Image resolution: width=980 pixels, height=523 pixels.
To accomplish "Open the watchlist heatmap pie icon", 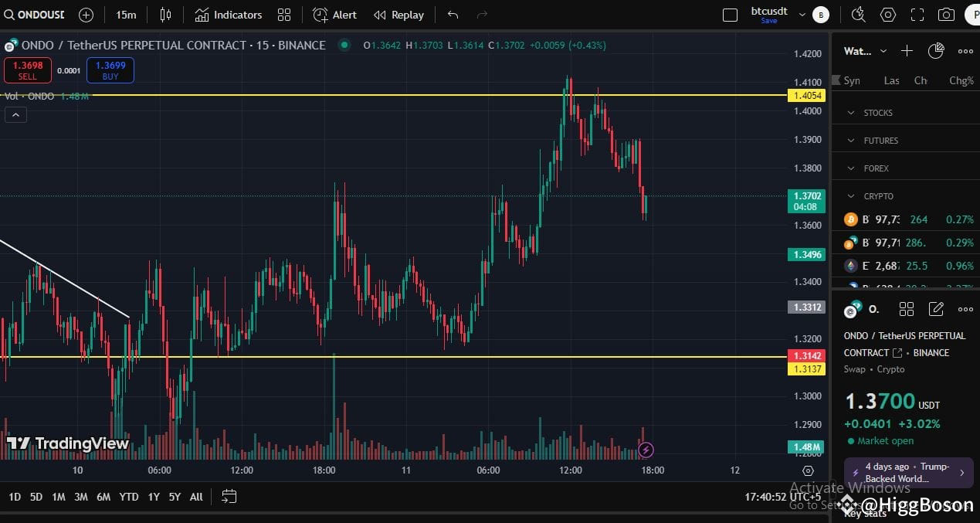I will (x=935, y=50).
